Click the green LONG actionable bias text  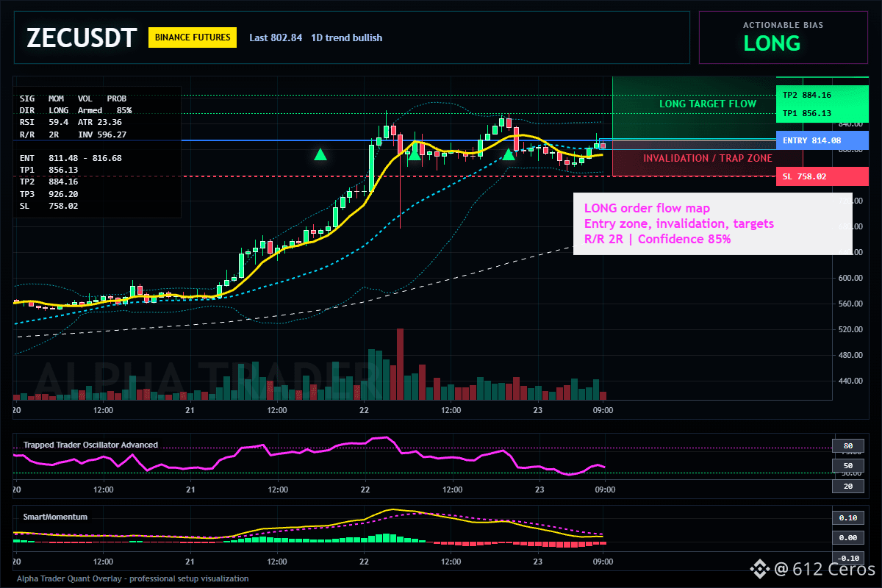(772, 43)
